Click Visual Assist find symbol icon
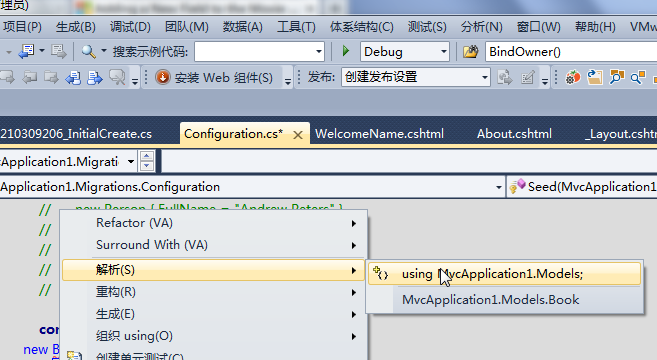 click(638, 78)
